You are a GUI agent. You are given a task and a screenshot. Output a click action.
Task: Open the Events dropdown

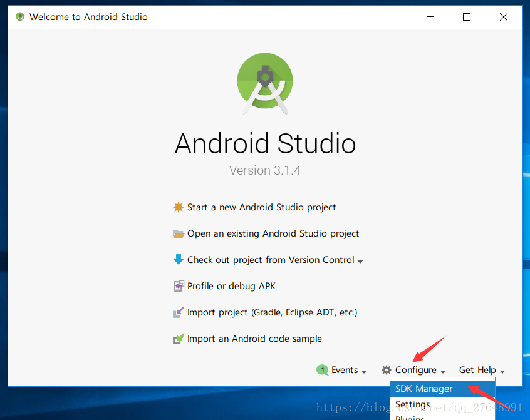pyautogui.click(x=349, y=370)
